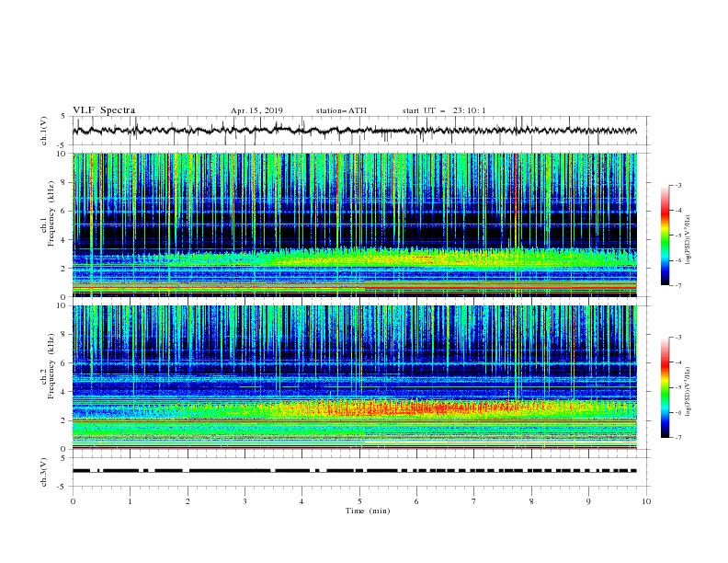Click the "ch.1(V)" waveform axis label
This screenshot has height=563, width=728.
pos(44,131)
